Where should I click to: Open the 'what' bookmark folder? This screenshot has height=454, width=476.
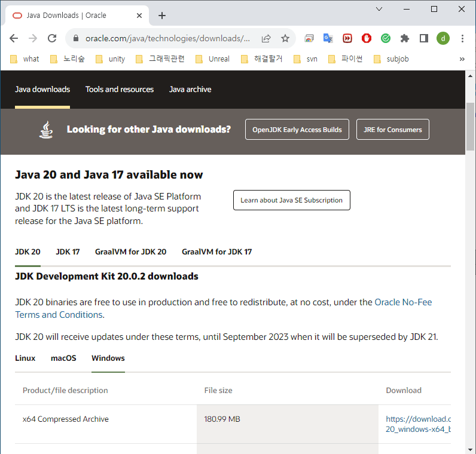pos(25,59)
